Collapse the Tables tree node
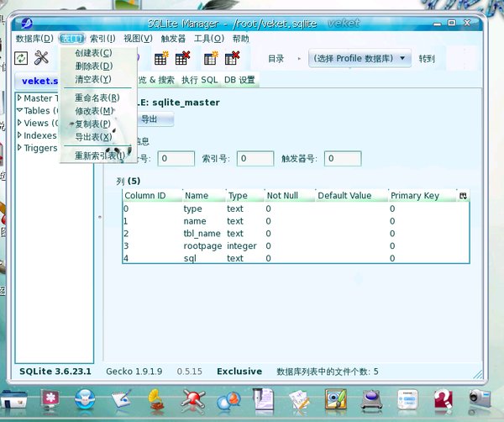 20,111
